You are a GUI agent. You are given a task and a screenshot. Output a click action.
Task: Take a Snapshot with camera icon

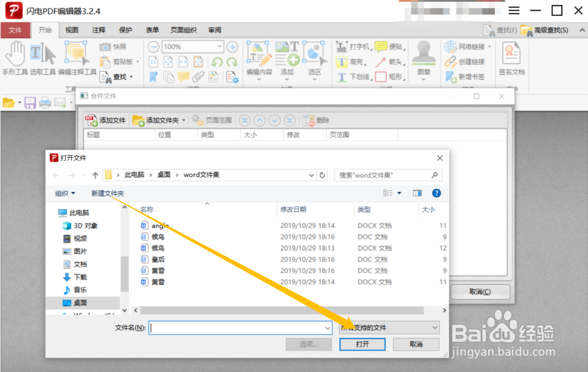pyautogui.click(x=113, y=46)
